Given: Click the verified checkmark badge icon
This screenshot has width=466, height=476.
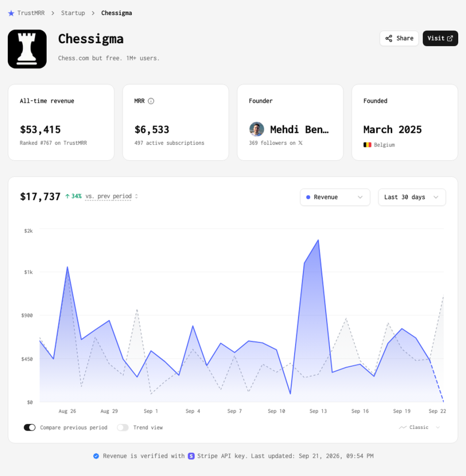Looking at the screenshot, I should 96,456.
